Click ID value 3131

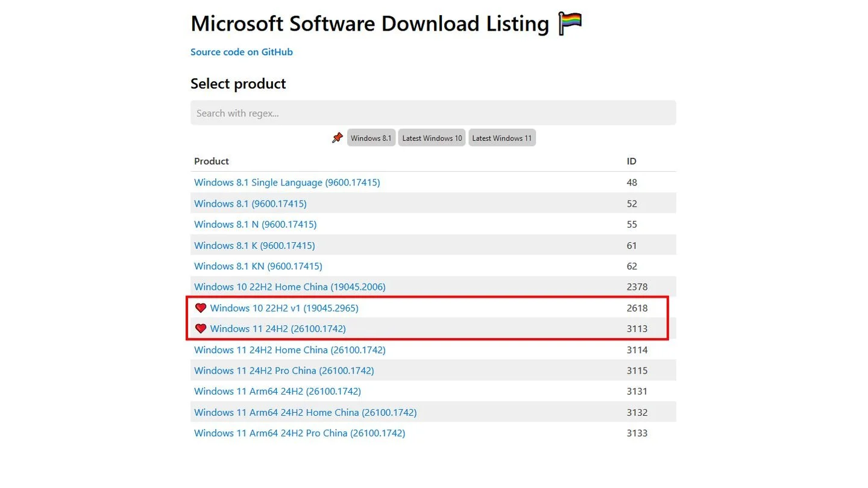[637, 391]
